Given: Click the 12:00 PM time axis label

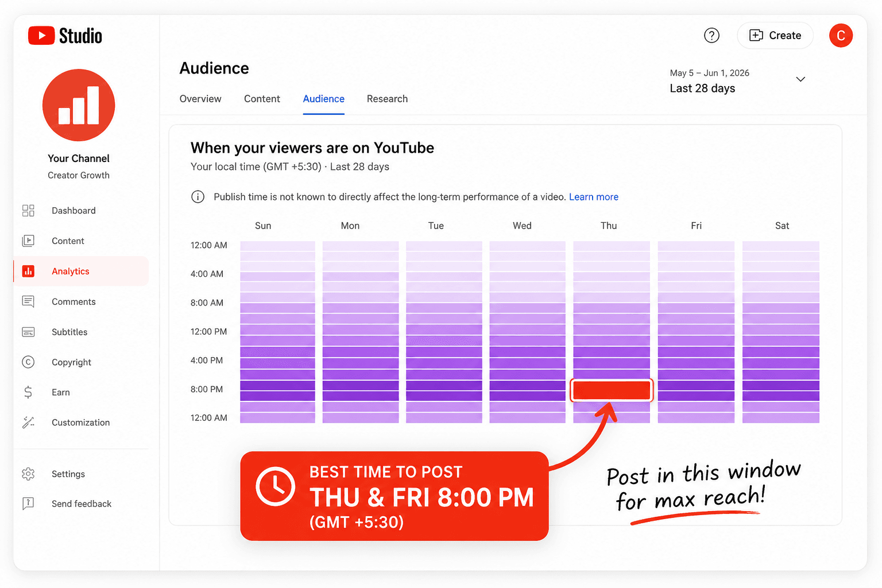Looking at the screenshot, I should click(208, 332).
